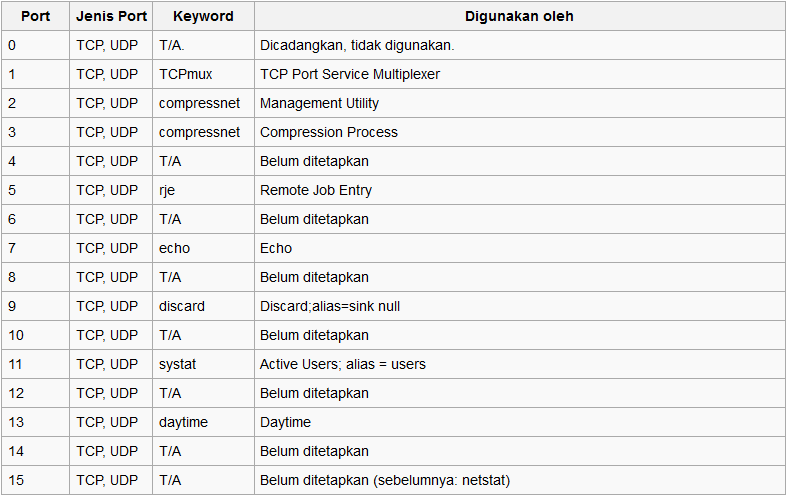The height and width of the screenshot is (498, 788).
Task: Click the Compression Process description
Action: click(x=329, y=132)
